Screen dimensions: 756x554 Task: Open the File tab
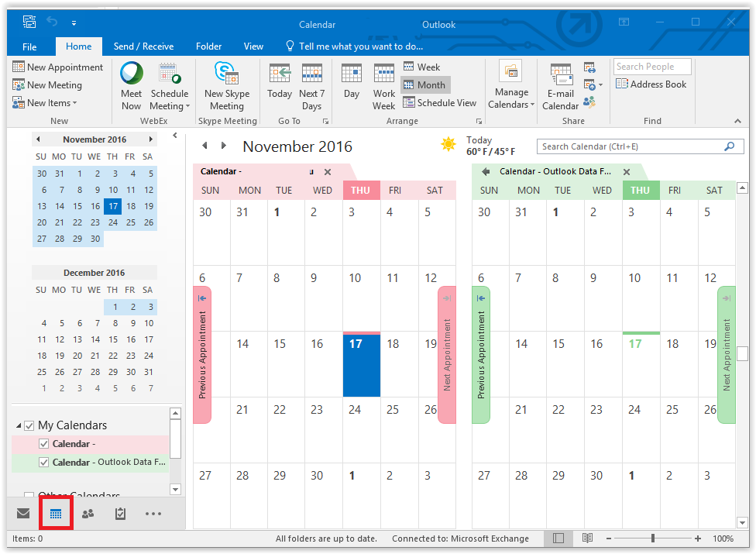tap(29, 46)
